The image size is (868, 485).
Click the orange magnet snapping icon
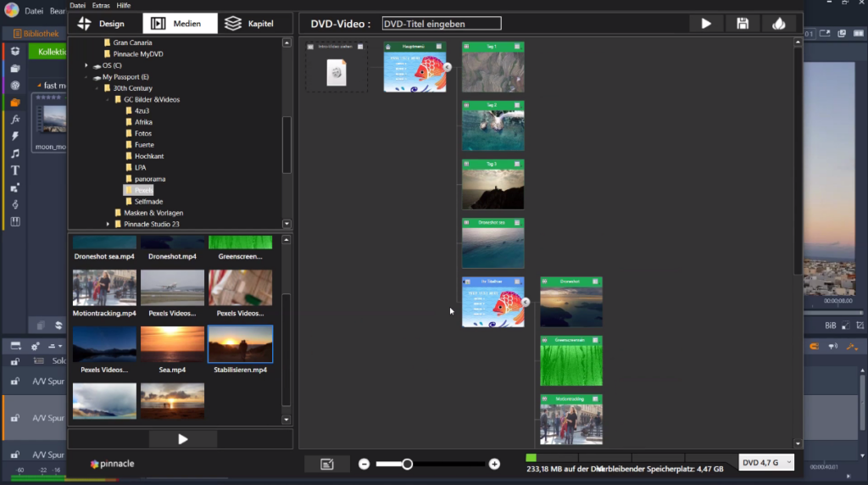[814, 347]
